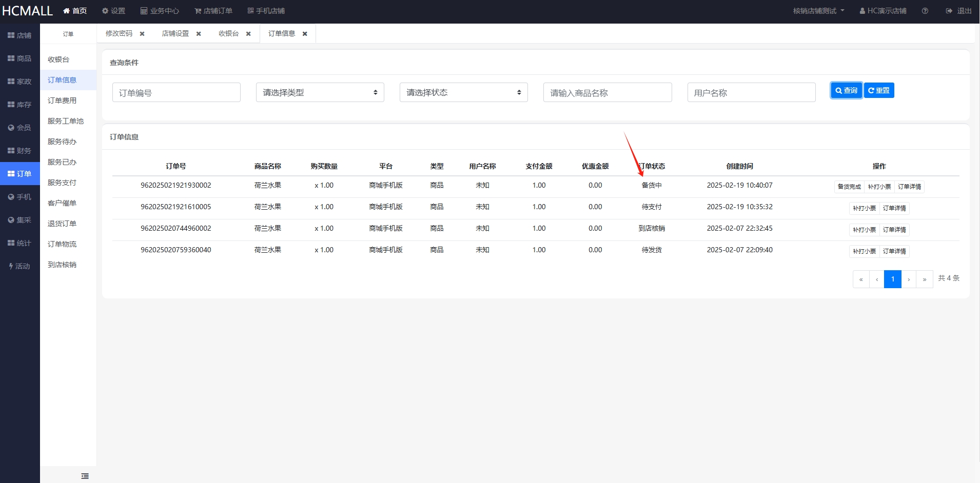Open the HC演示店铺 user menu
The width and height of the screenshot is (980, 483).
point(883,11)
